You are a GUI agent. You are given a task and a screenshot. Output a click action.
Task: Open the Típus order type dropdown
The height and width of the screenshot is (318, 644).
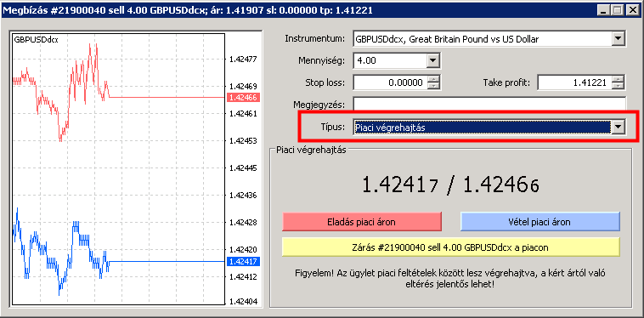pyautogui.click(x=618, y=127)
